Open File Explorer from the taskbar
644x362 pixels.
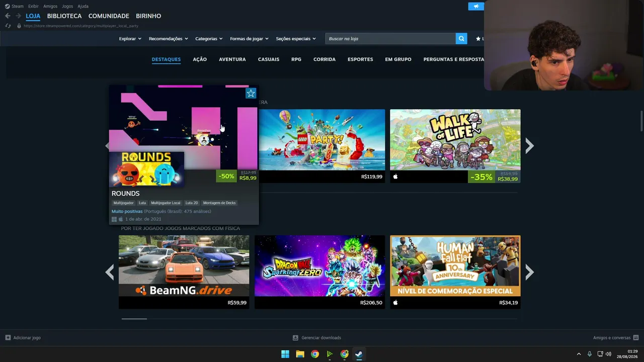coord(300,354)
